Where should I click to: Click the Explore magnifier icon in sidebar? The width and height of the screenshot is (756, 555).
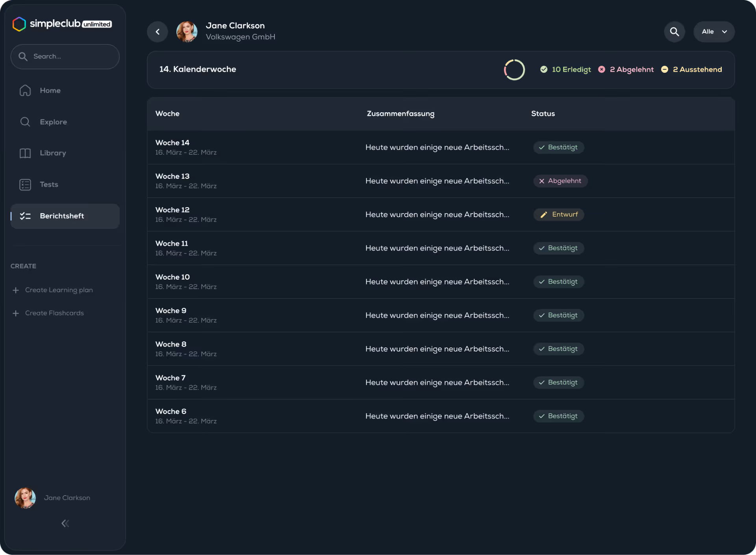[25, 122]
